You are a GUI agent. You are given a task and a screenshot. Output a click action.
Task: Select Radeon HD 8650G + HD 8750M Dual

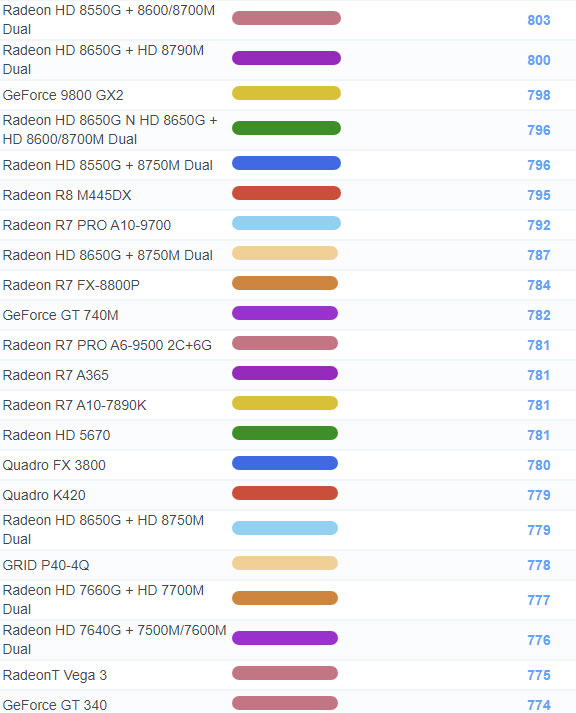pos(103,530)
